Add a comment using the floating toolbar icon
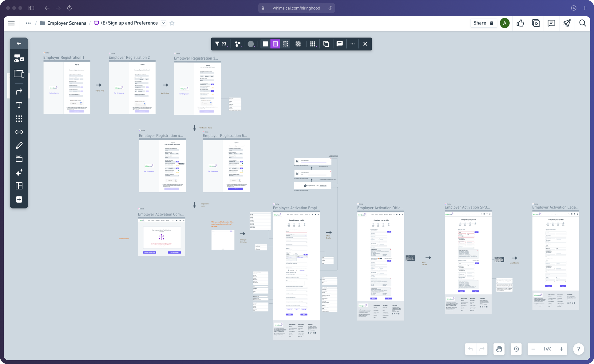594x364 pixels. click(339, 44)
